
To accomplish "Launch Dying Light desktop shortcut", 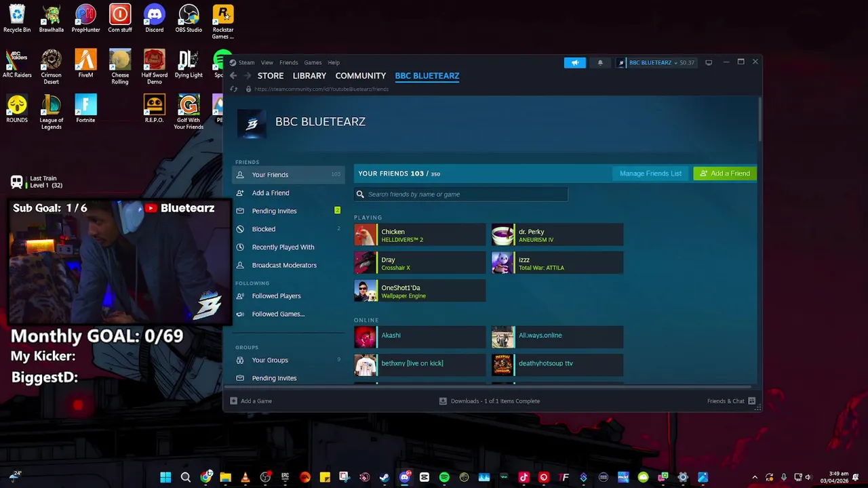I will coord(189,64).
